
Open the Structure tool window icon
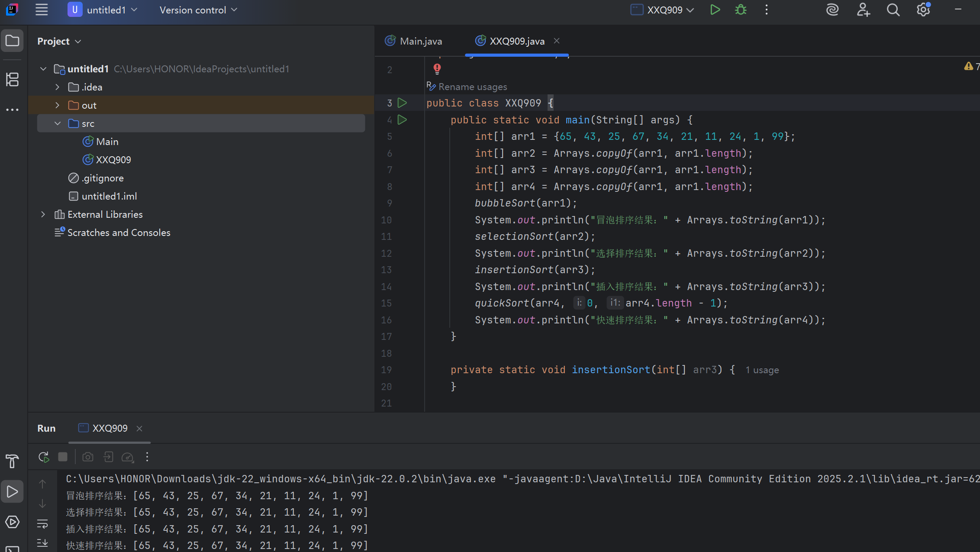coord(12,80)
